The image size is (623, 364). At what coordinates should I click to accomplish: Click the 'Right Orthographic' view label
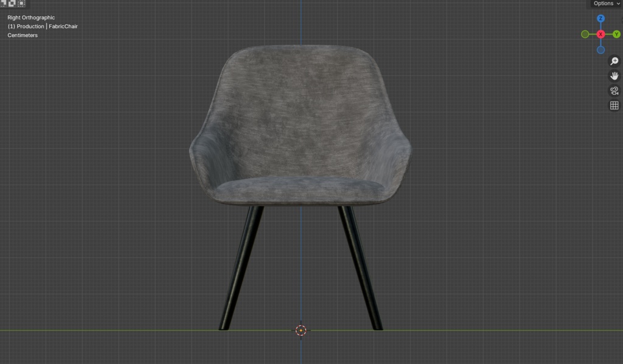click(31, 18)
